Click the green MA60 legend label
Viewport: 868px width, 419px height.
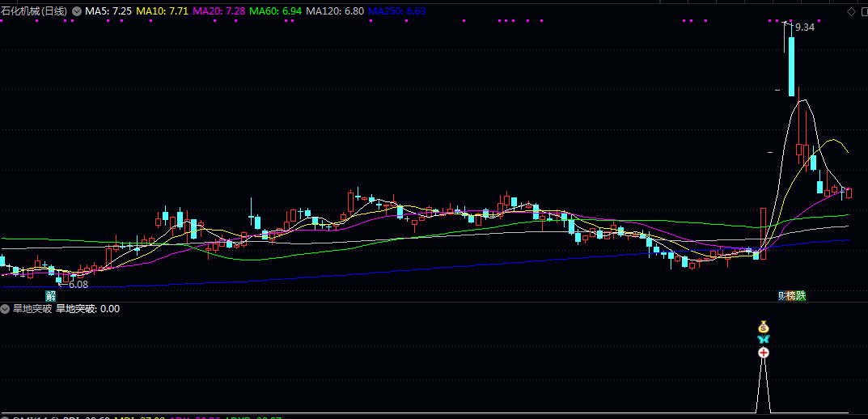click(x=275, y=11)
